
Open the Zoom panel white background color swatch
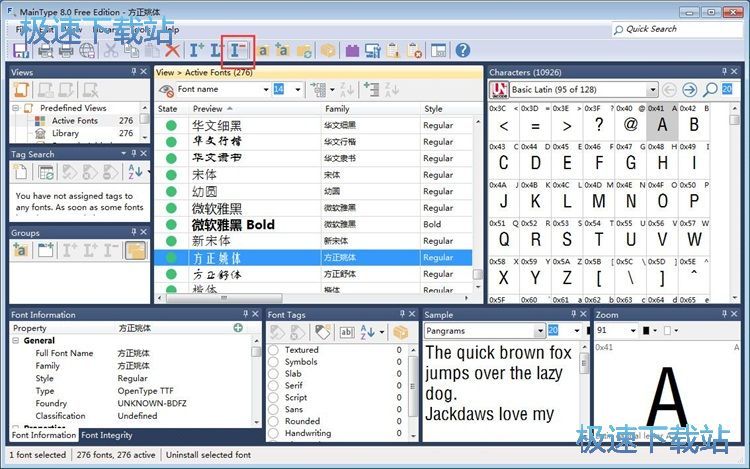(668, 330)
